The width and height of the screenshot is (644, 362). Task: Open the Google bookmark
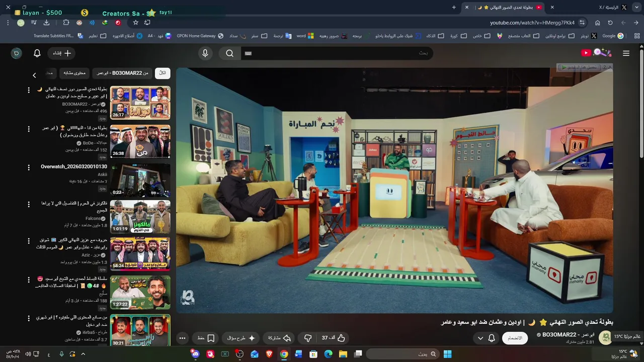pos(613,36)
